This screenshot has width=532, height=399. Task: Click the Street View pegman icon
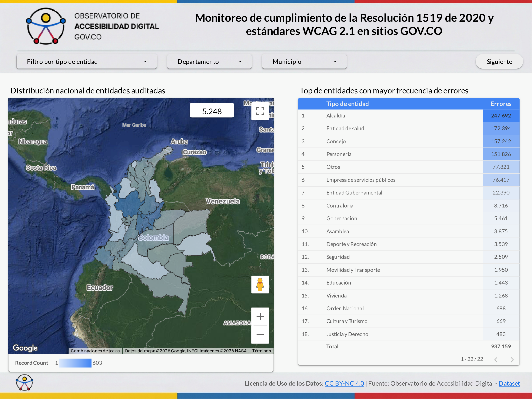click(x=260, y=285)
